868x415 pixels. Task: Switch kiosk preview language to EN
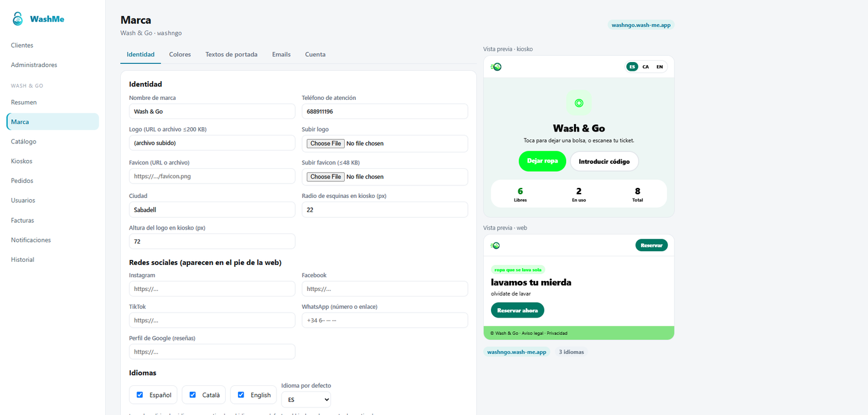coord(660,67)
